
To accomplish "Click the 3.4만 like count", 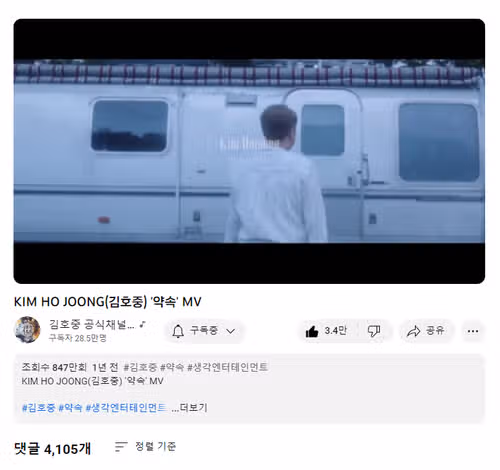I will (336, 331).
